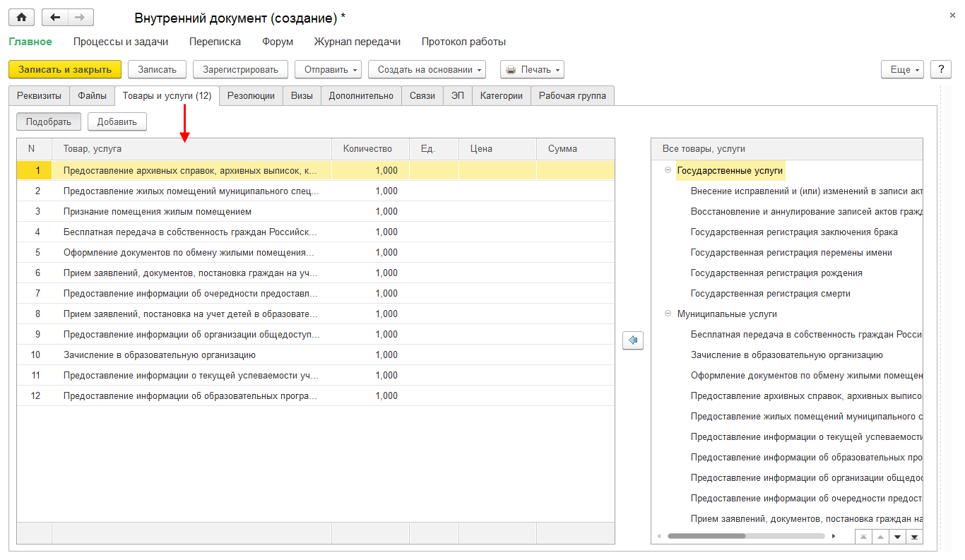The image size is (965, 560).
Task: Select Государственная регистрация рождения
Action: pos(776,273)
